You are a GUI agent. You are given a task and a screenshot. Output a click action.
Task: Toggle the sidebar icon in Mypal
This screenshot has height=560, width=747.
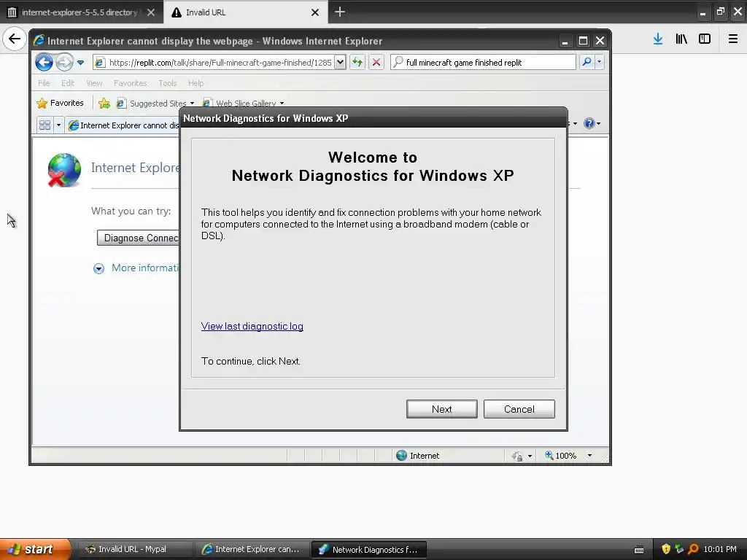705,39
